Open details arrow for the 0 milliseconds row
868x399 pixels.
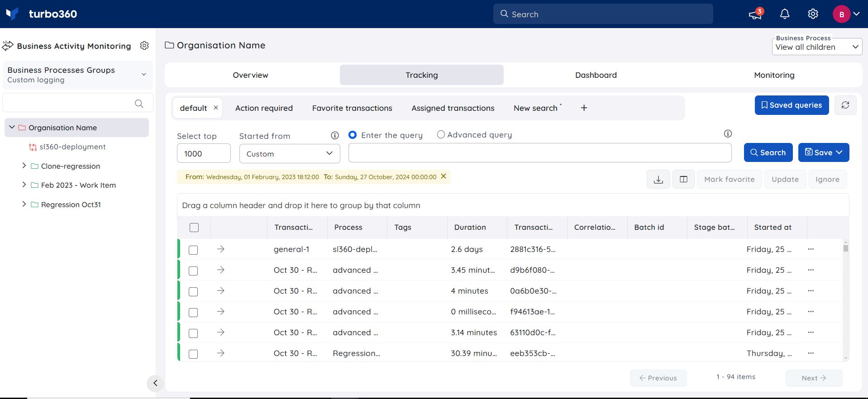220,312
